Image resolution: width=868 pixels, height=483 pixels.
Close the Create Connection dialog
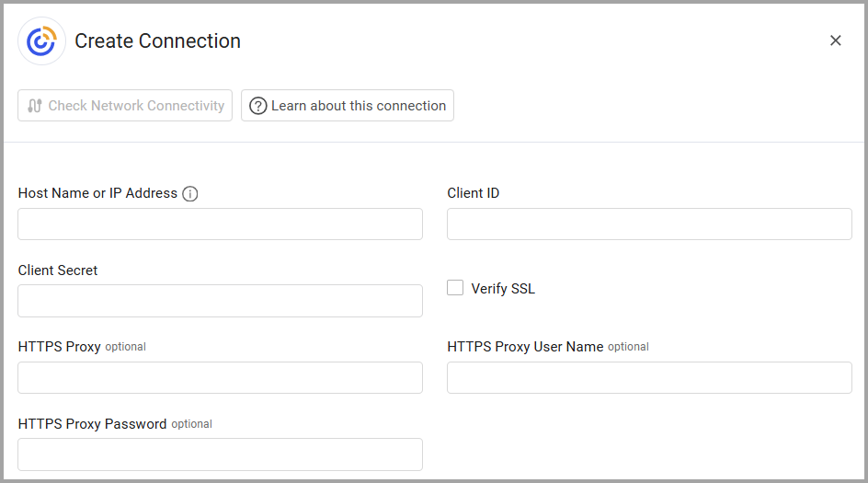pos(835,40)
